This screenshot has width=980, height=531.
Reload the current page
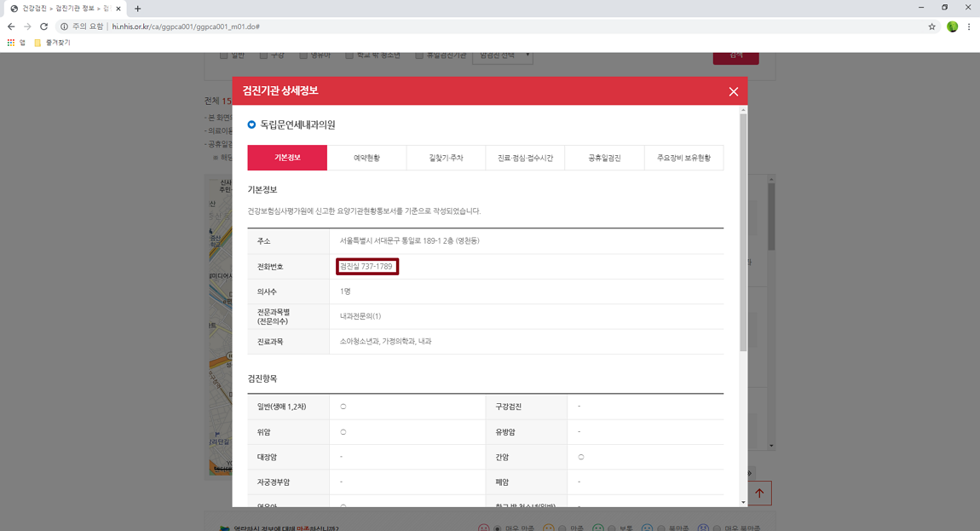click(x=43, y=26)
